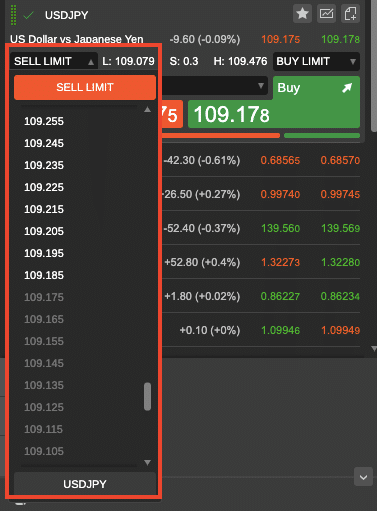
Task: Click the orange sell price tile
Action: pos(172,114)
